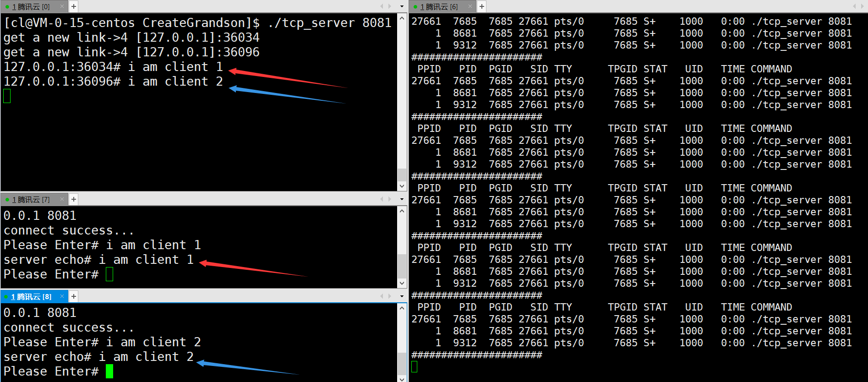The width and height of the screenshot is (868, 382).
Task: Click the cursor at bottom of pane [6]
Action: tap(415, 367)
